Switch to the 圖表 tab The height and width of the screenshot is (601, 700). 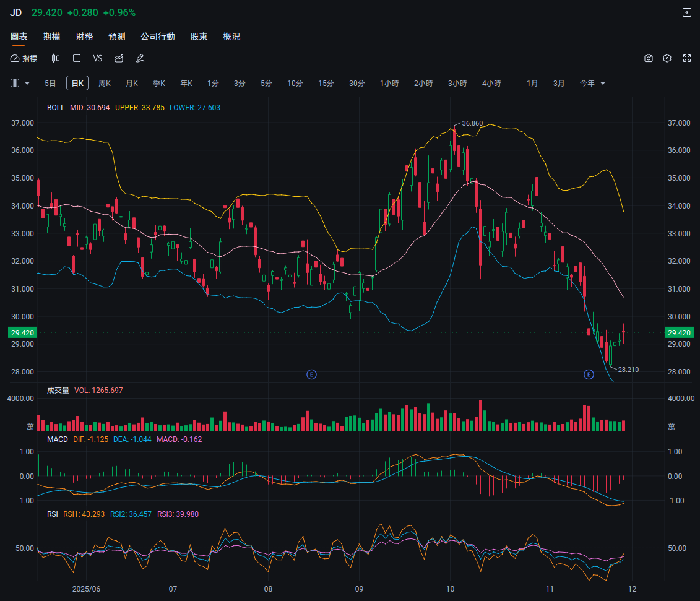19,37
